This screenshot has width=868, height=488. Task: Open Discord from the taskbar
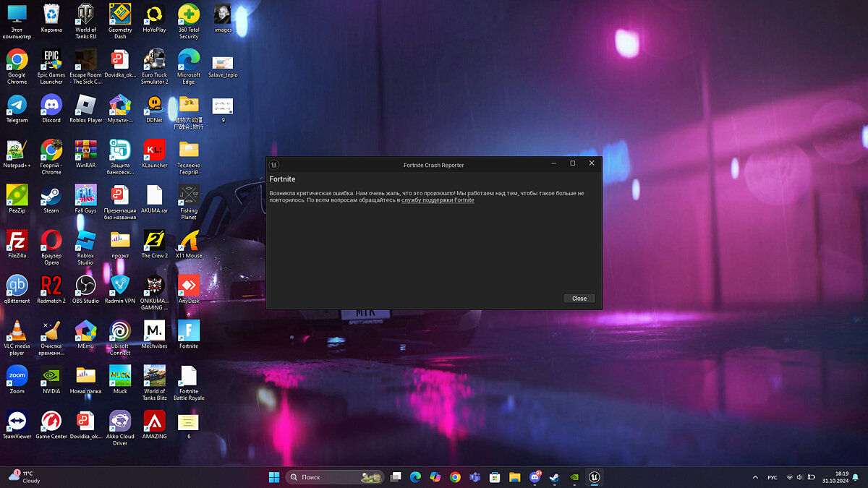[535, 477]
